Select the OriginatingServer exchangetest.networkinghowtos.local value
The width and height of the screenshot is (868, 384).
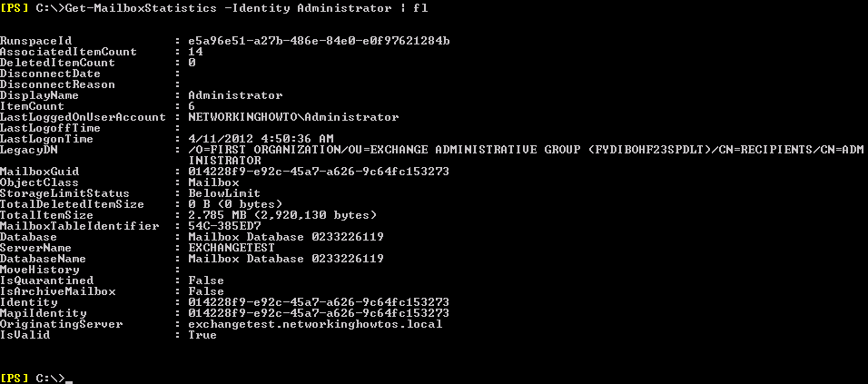click(315, 324)
